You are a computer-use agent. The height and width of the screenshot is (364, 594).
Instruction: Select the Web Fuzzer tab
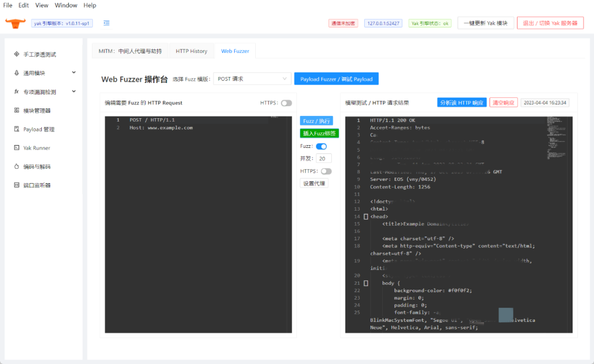235,51
